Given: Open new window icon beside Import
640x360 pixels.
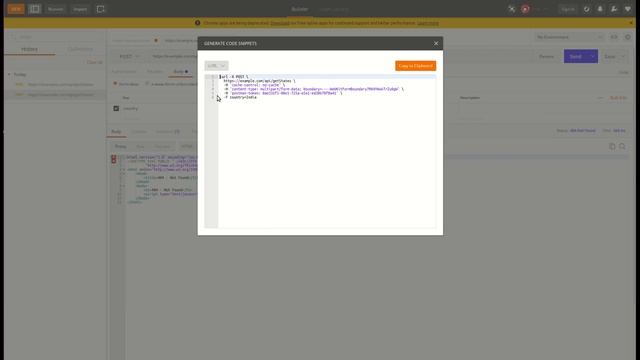Looking at the screenshot, I should click(100, 9).
